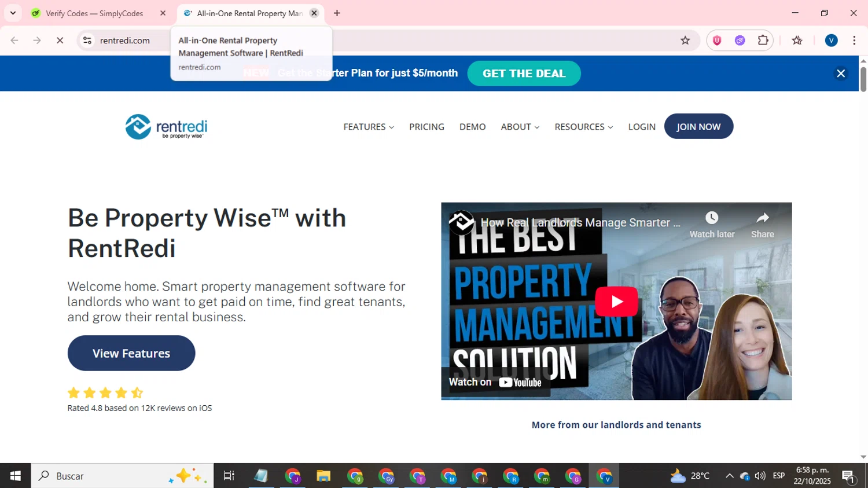Open the notification center icon
868x488 pixels.
point(849,476)
